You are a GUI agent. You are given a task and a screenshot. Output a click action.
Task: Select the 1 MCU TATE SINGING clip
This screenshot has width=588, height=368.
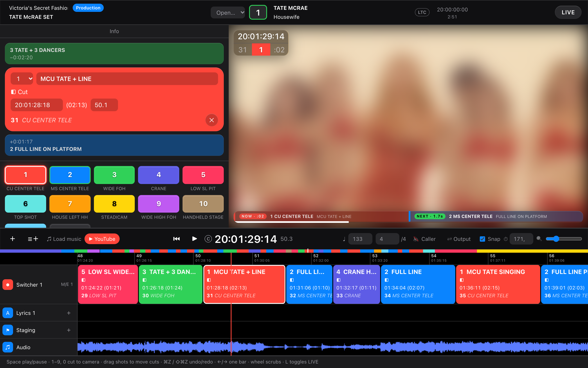click(498, 284)
